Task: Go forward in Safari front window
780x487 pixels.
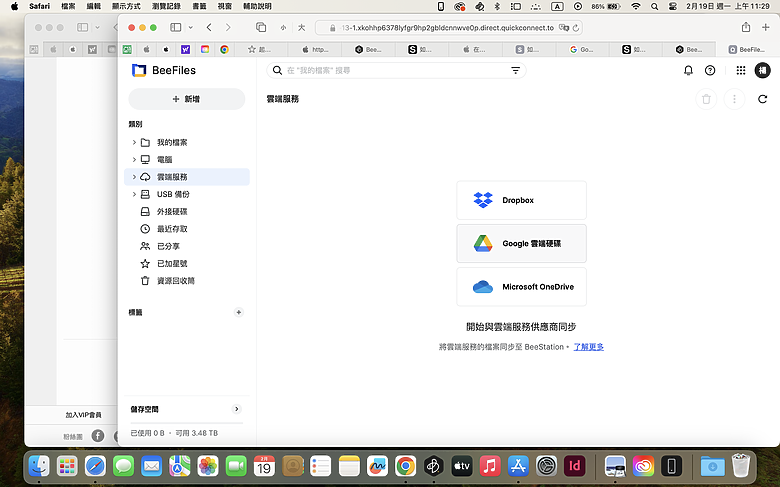Action: pos(228,27)
